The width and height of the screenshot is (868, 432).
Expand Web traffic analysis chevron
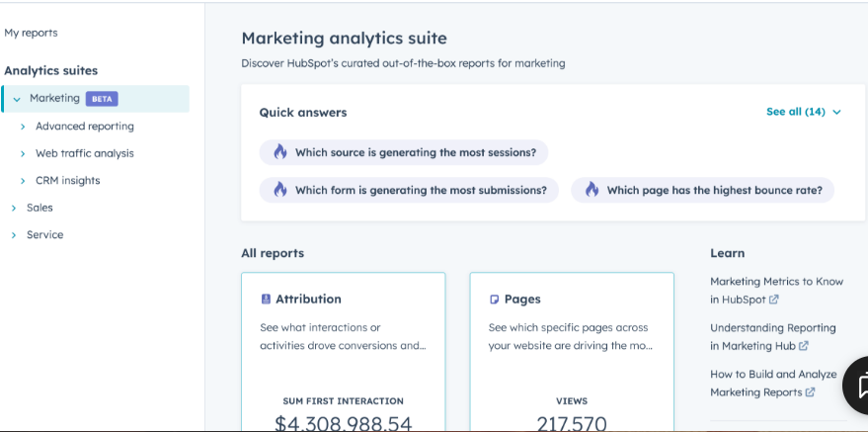coord(23,154)
